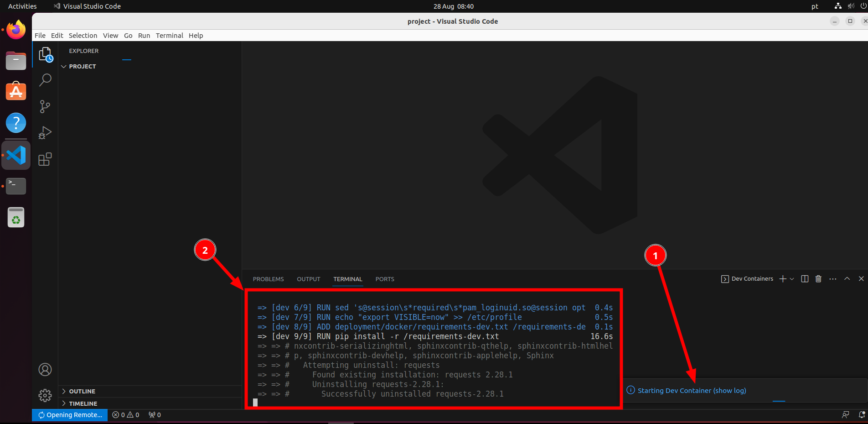Open Run and Debug view icon
The width and height of the screenshot is (868, 424).
(x=45, y=133)
